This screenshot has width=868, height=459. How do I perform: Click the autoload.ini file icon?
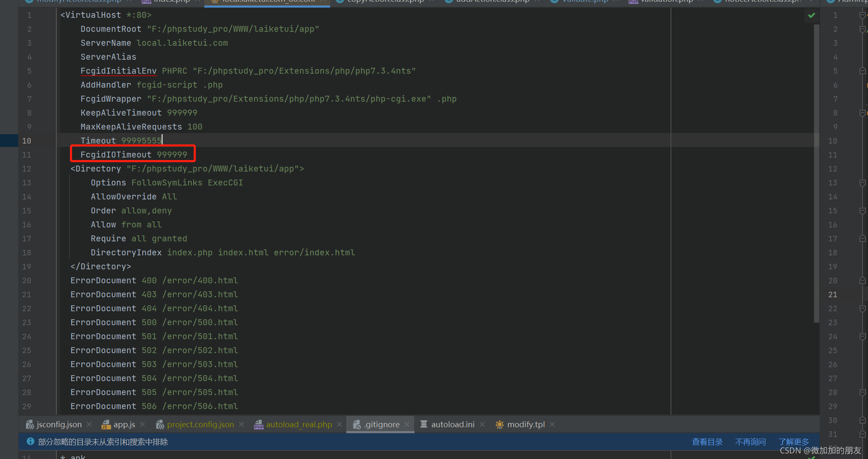coord(423,424)
